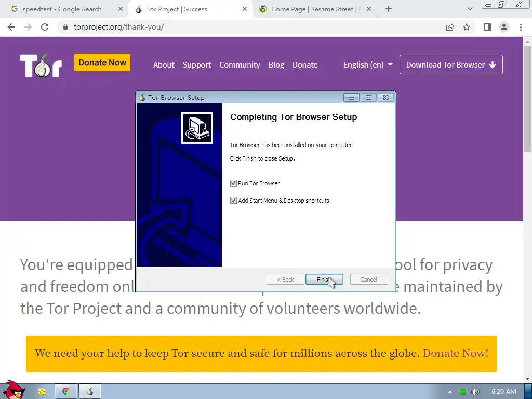Screen dimensions: 532x399
Task: Click Download Tor Browser button
Action: pos(451,64)
